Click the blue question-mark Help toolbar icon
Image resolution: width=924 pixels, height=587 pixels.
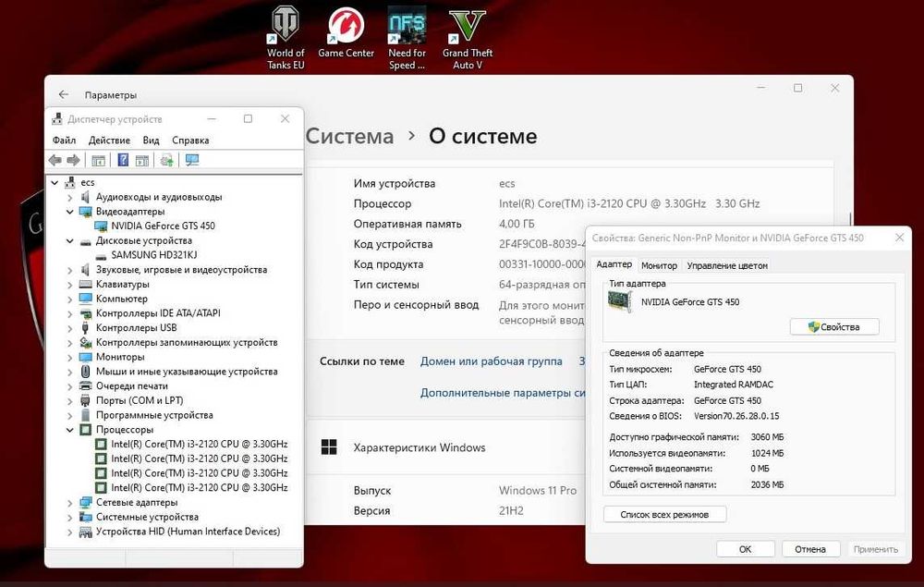pyautogui.click(x=123, y=160)
